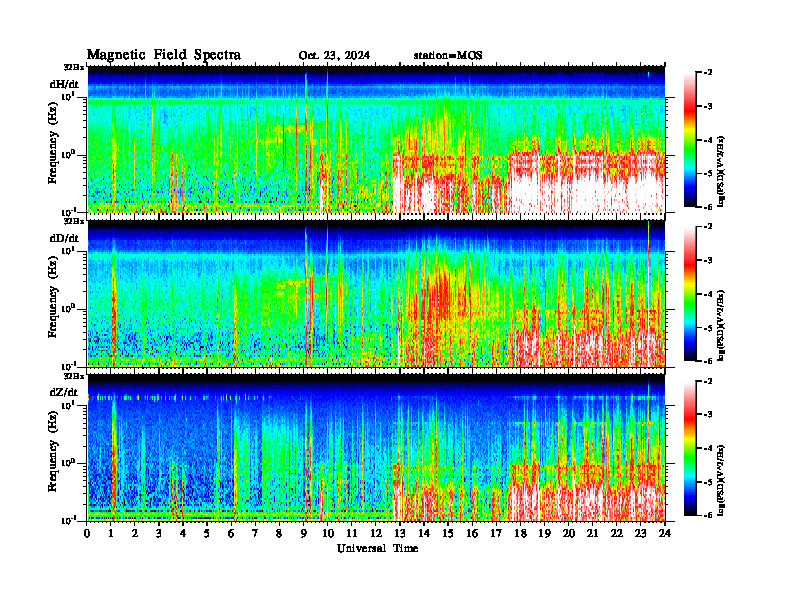
Task: Click hour 0 on the Universal Time axis
Action: tap(87, 533)
